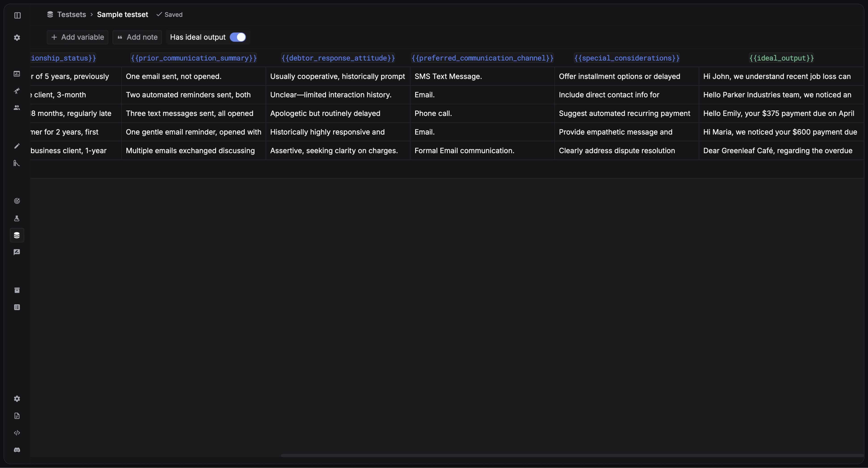
Task: Click the 'One gentle email reminder, opened with' cell
Action: [x=194, y=132]
